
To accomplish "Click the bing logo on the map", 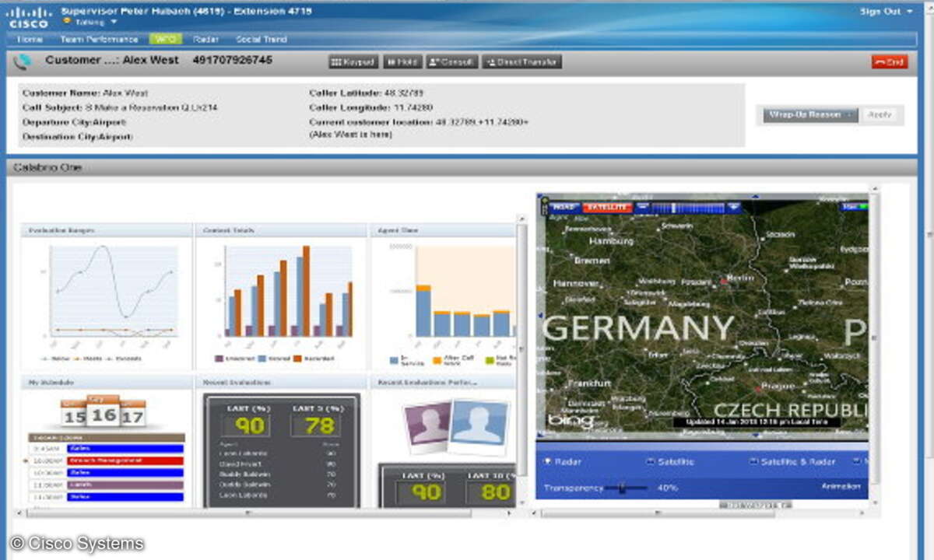I will click(x=571, y=421).
